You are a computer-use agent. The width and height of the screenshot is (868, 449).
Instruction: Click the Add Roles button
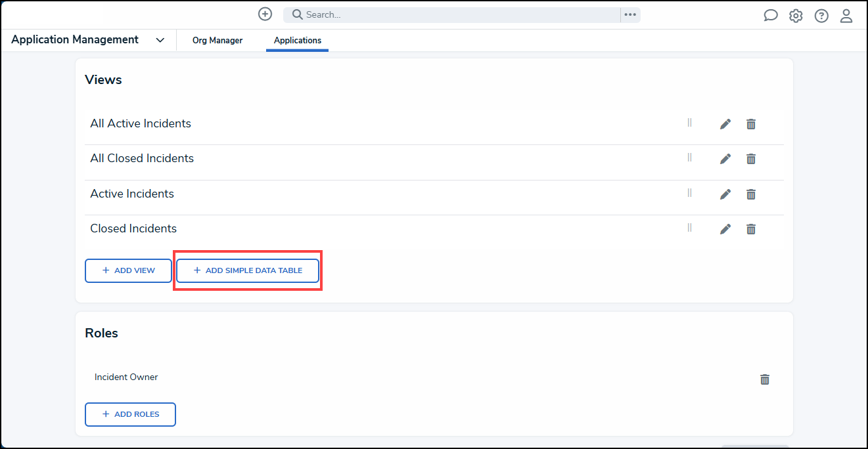coord(130,414)
